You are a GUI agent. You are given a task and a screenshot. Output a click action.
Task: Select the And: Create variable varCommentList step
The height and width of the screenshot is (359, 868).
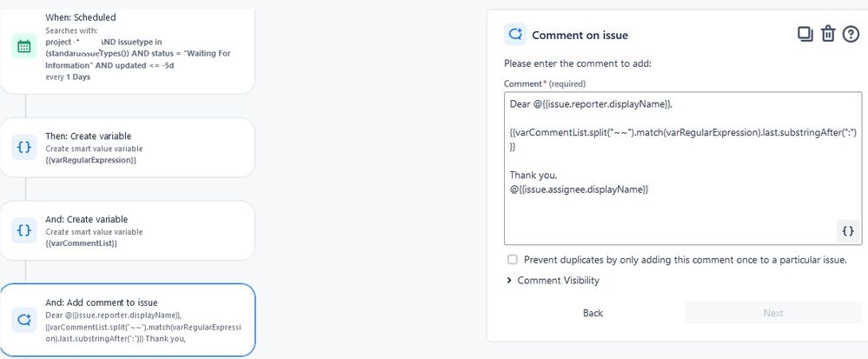(x=128, y=230)
